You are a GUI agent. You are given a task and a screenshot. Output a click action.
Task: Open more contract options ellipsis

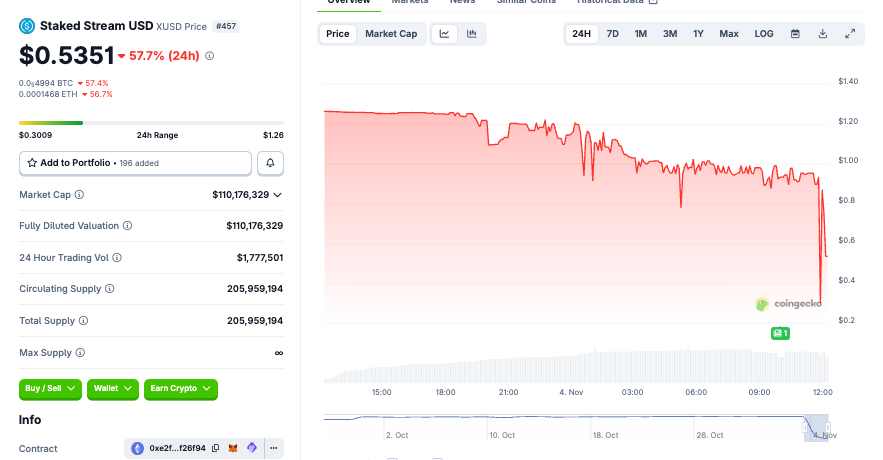[x=273, y=448]
